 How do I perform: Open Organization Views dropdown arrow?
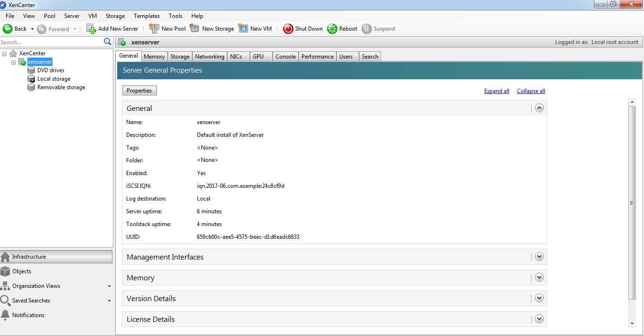109,286
